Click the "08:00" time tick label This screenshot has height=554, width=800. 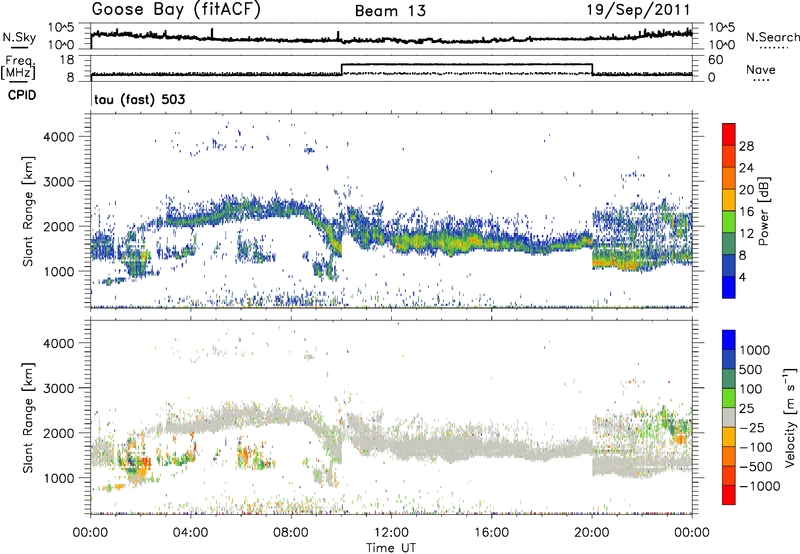[291, 533]
